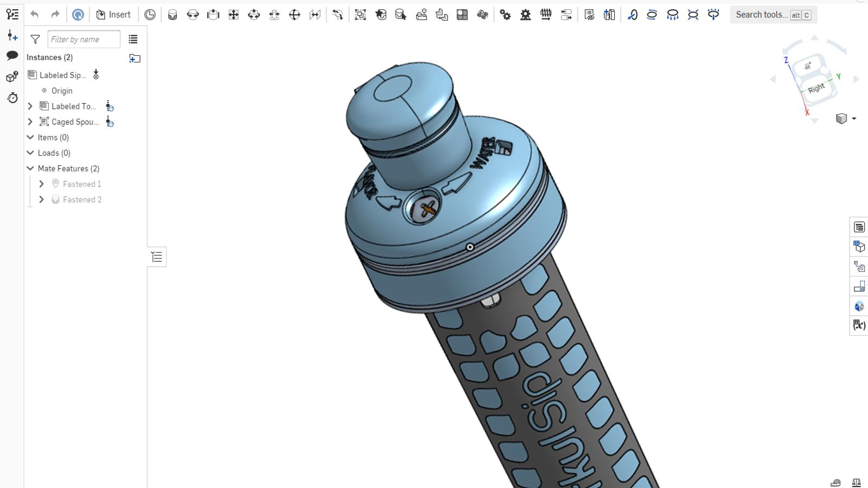Open the Exploded views panel
The width and height of the screenshot is (868, 488).
pos(859,266)
